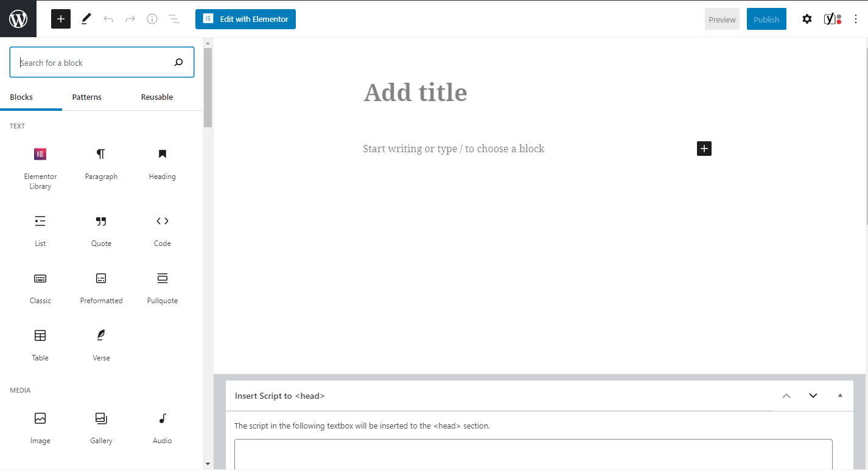Click the TEXT category label
The image size is (868, 470).
[x=18, y=126]
